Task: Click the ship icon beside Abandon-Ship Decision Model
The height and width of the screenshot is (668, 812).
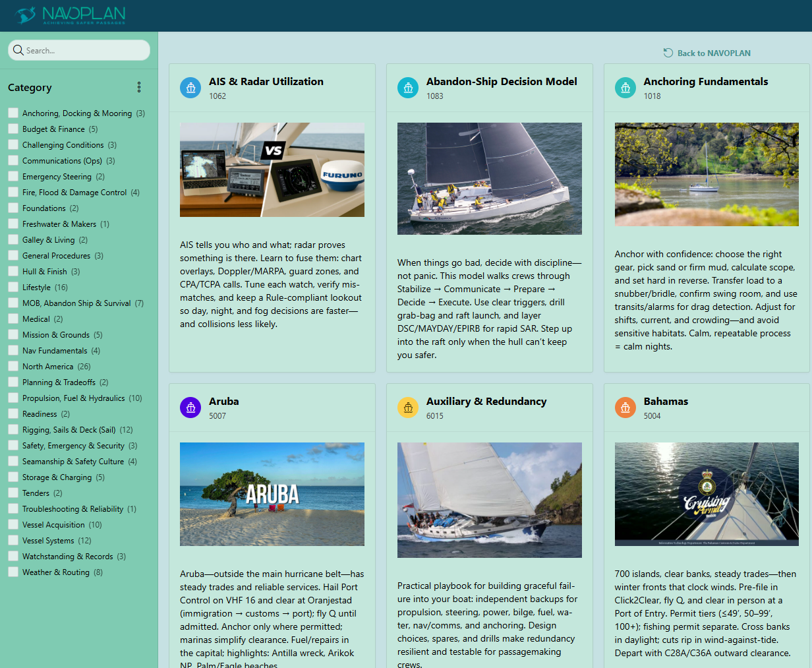Action: tap(408, 88)
